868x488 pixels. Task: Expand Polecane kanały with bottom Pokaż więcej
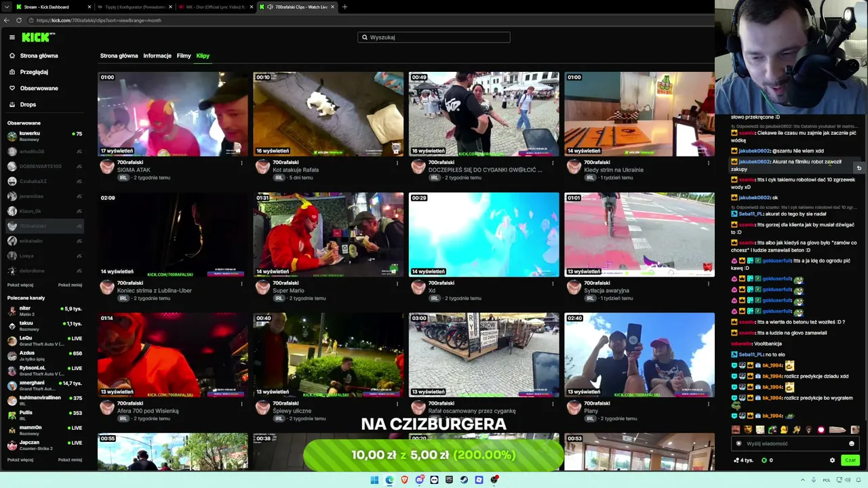20,460
